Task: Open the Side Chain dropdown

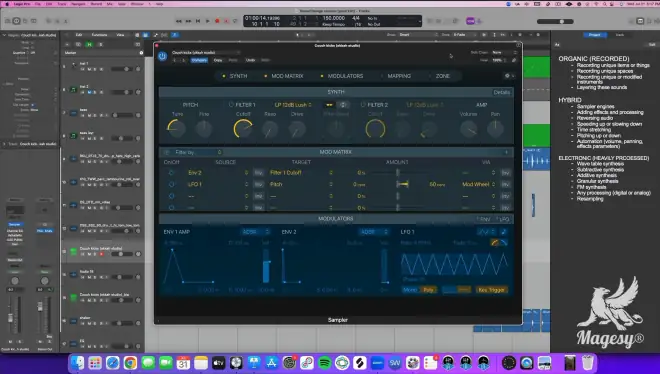Action: click(504, 53)
